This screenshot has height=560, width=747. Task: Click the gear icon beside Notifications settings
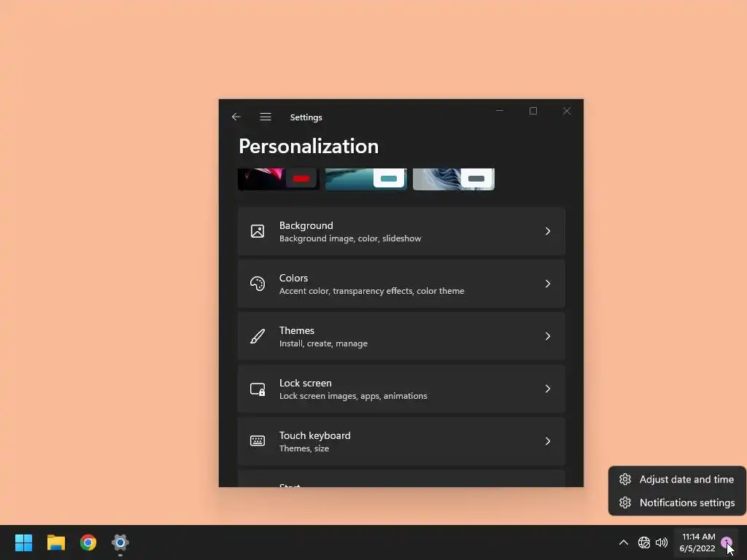point(625,502)
